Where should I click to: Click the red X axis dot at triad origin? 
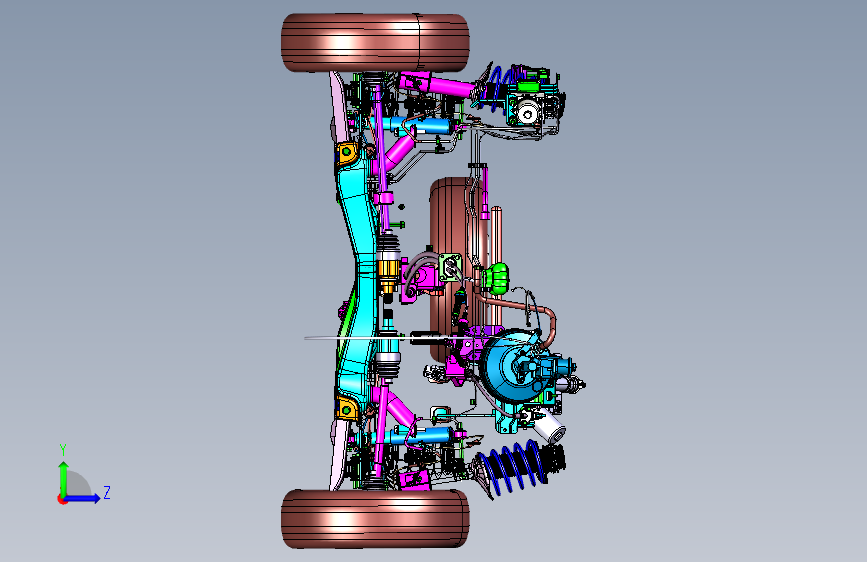[x=62, y=499]
